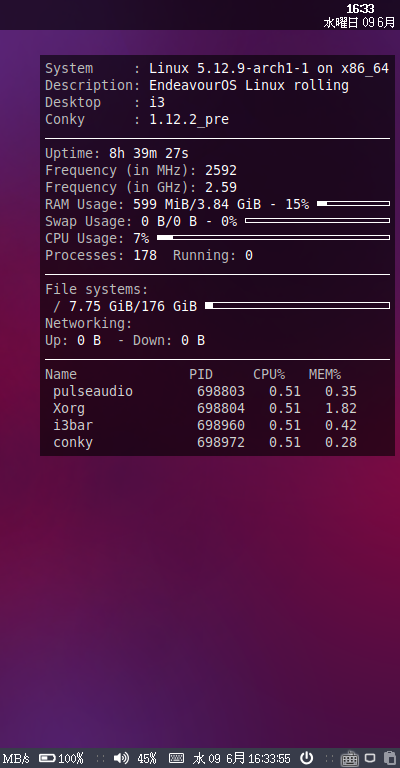
Task: Click the keyboard layout icon beside the date
Action: (x=176, y=758)
